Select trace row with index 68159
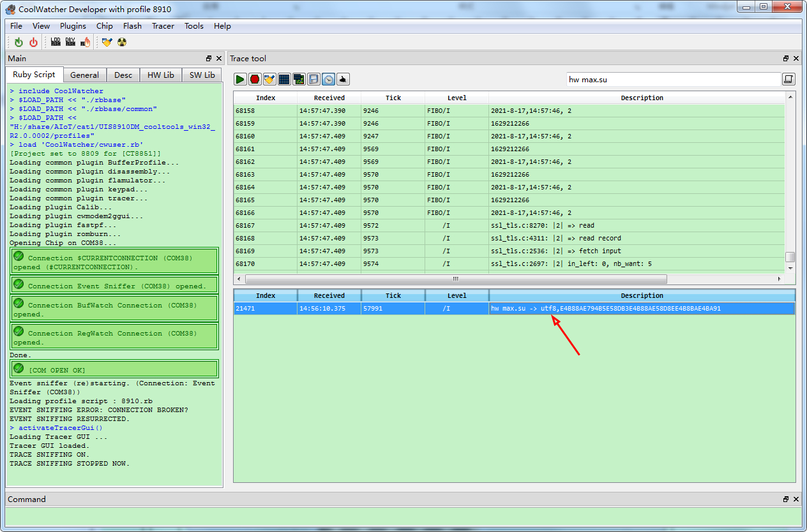This screenshot has height=532, width=807. [509, 123]
